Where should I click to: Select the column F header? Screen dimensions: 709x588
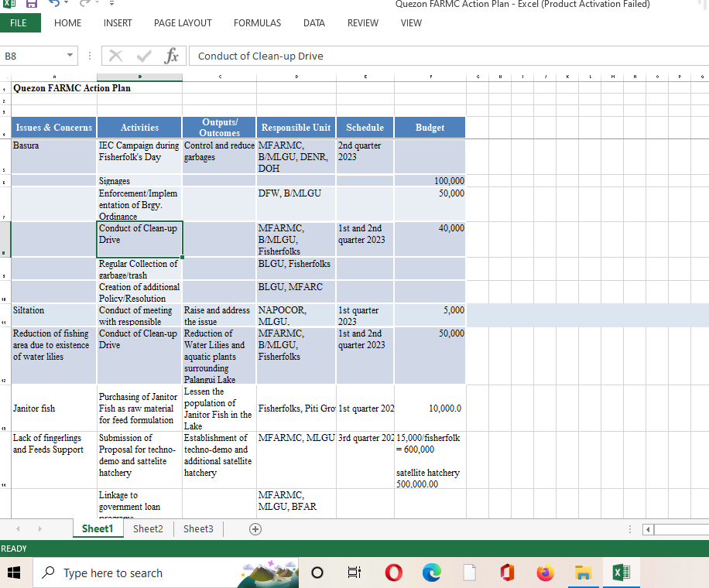pos(430,77)
